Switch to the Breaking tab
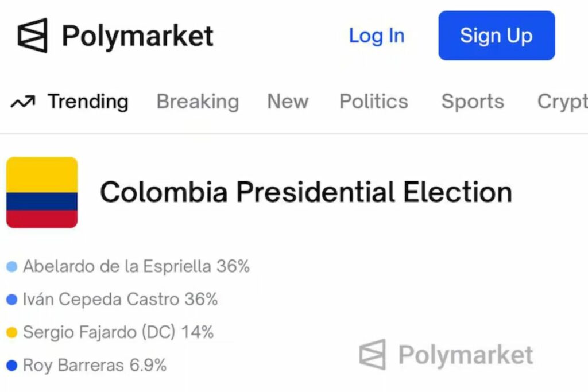This screenshot has width=588, height=392. [198, 102]
